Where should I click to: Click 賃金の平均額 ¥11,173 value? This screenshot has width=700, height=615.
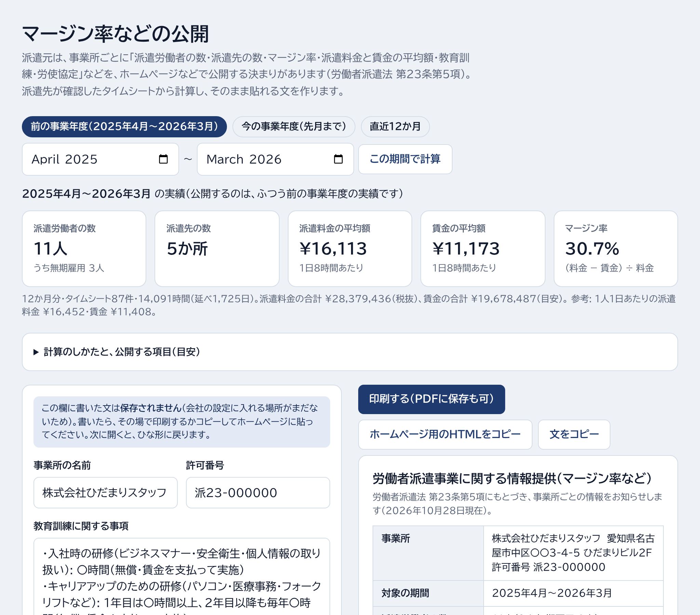pyautogui.click(x=466, y=249)
